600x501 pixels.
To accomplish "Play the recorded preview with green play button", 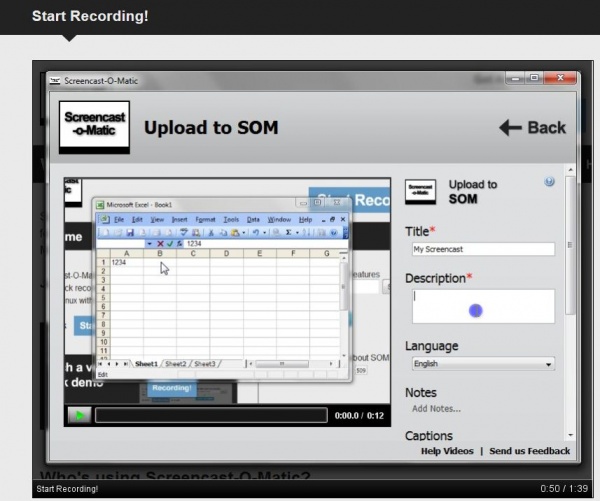I will coord(79,415).
